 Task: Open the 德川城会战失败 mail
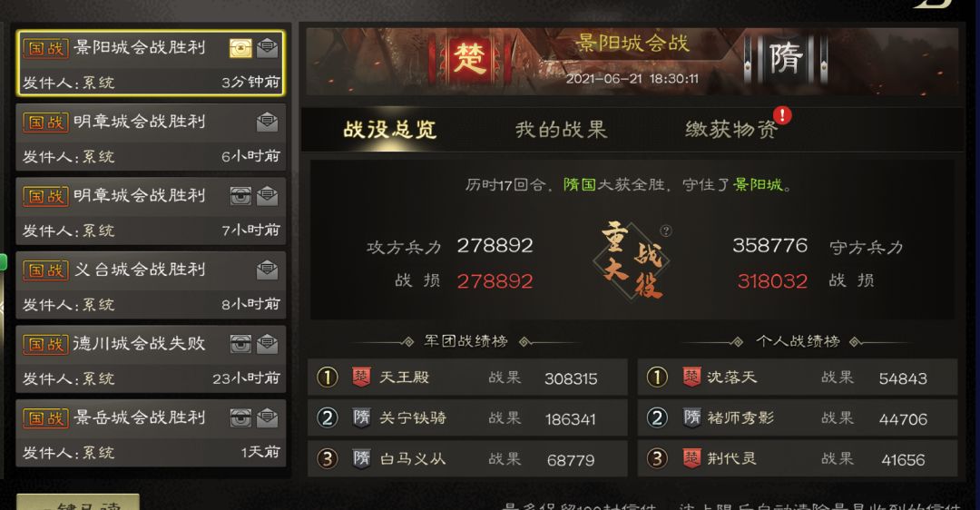coord(151,359)
